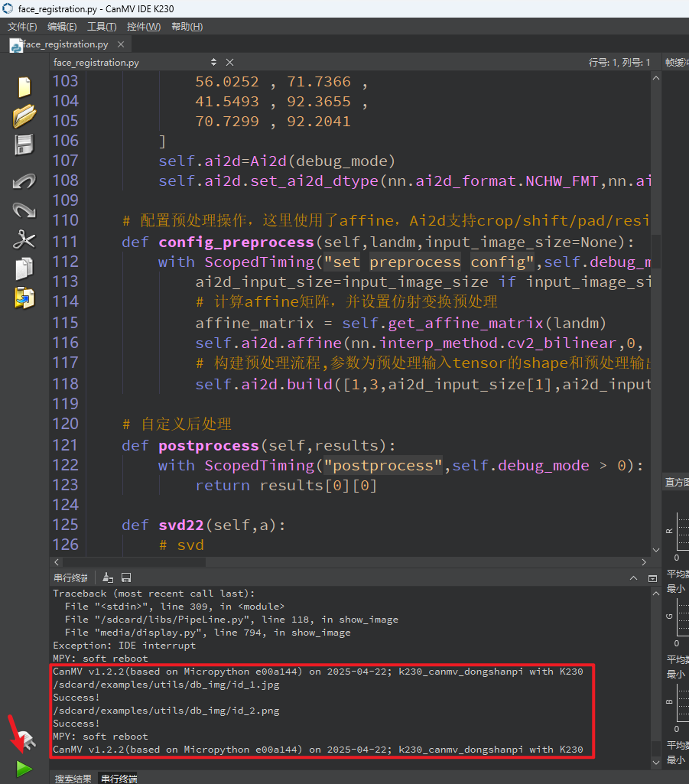Switch to the 搜索结果 tab
This screenshot has width=689, height=784.
point(73,779)
